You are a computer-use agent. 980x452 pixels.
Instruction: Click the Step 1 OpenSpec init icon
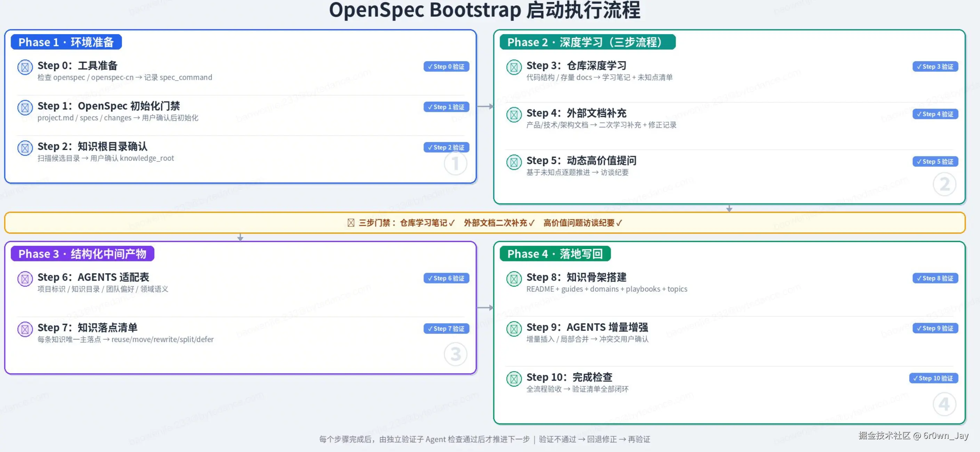point(25,108)
